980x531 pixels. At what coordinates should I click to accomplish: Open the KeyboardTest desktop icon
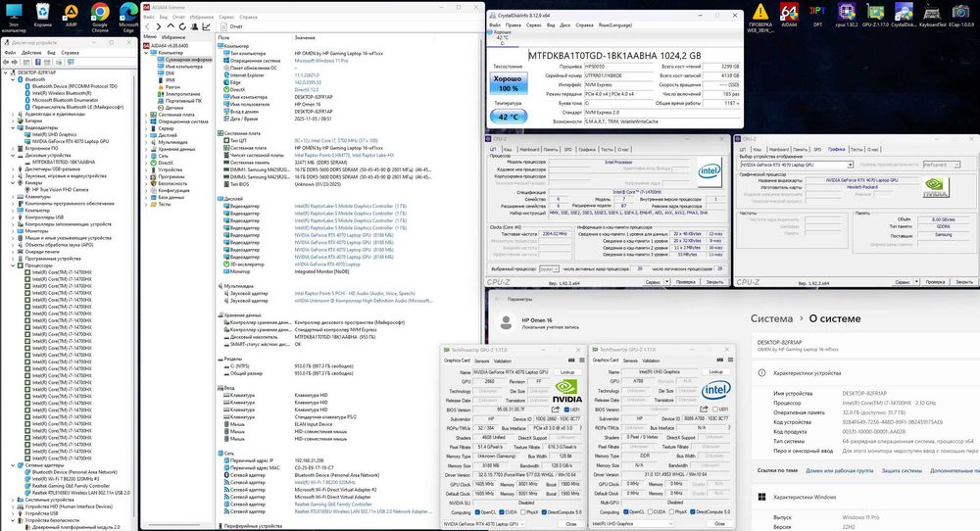[x=932, y=15]
